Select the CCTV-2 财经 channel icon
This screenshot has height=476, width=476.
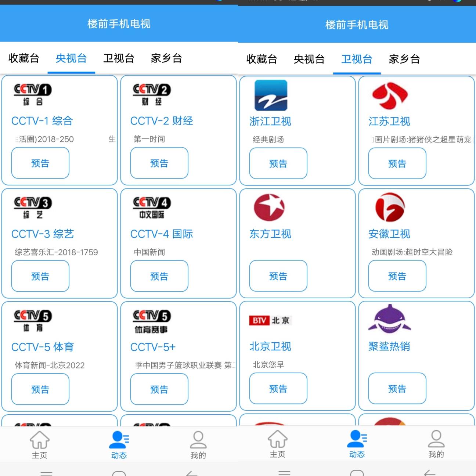click(151, 93)
